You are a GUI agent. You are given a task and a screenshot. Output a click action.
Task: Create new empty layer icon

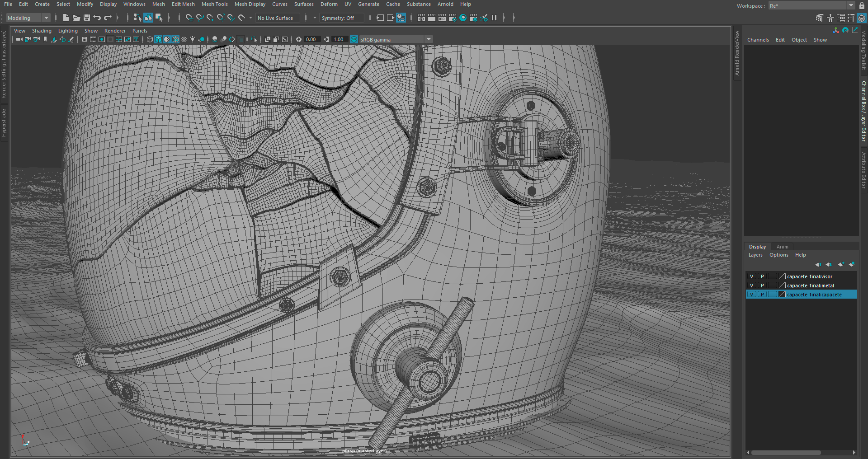(840, 264)
